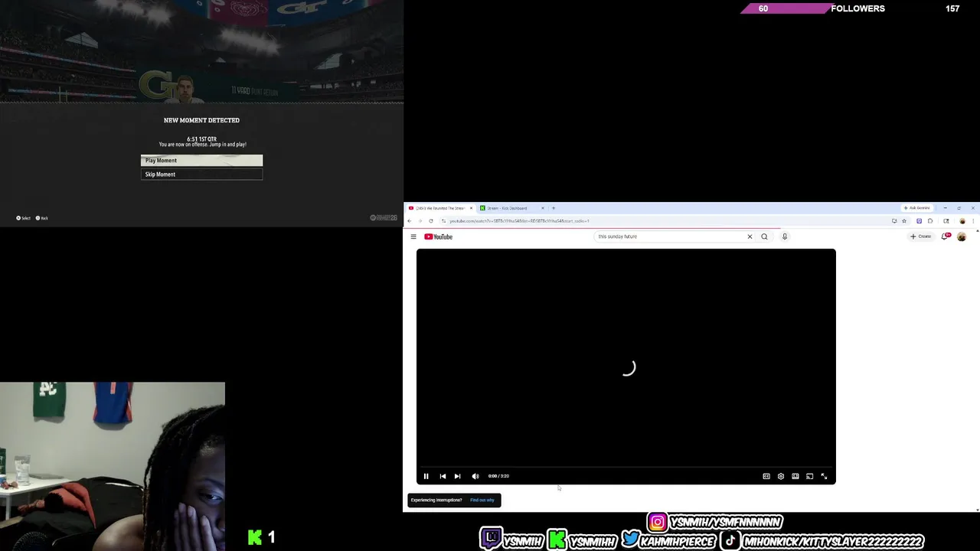Open YouTube player settings gear

pos(781,476)
